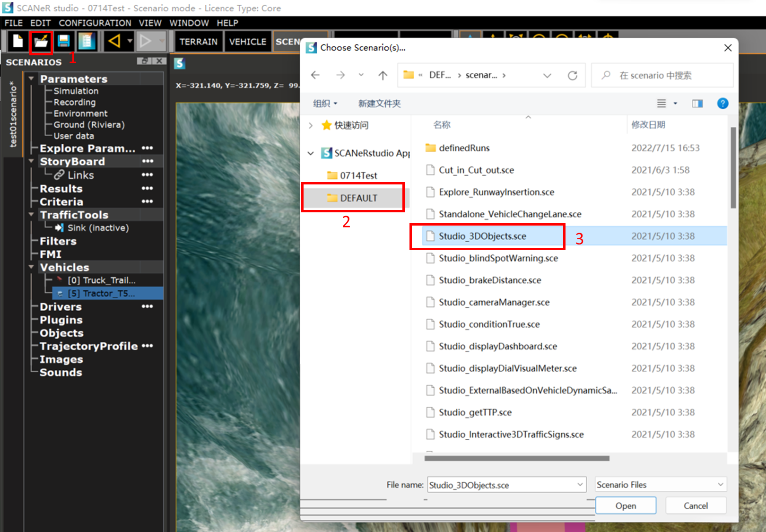Expand the address bar path dropdown

(547, 75)
